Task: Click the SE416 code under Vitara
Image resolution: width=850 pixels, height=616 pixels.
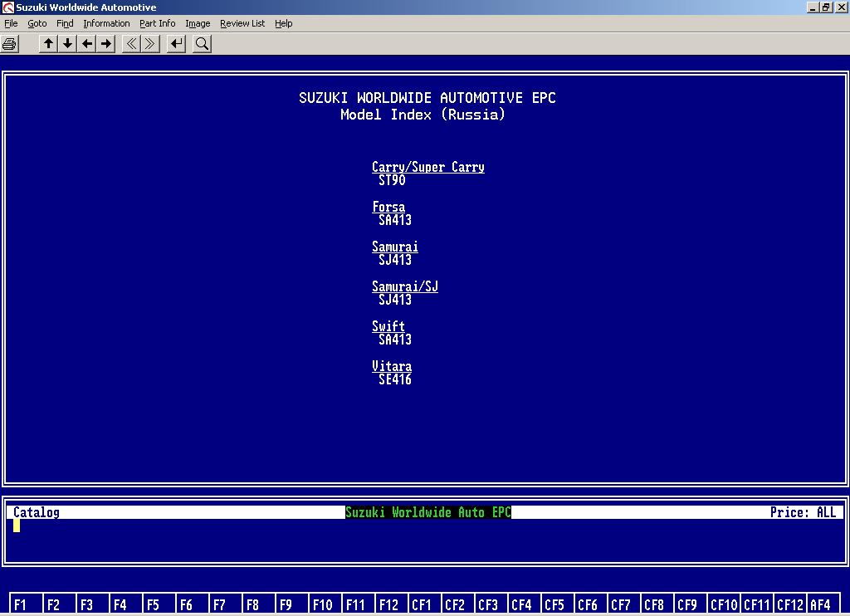Action: point(395,379)
